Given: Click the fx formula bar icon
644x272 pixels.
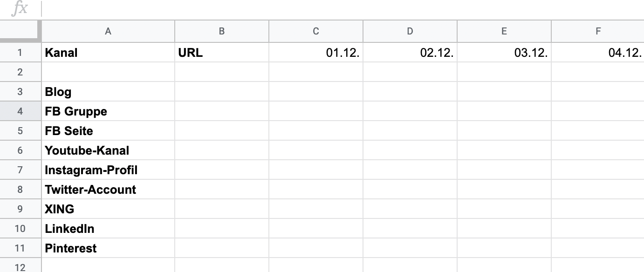Looking at the screenshot, I should pyautogui.click(x=21, y=9).
